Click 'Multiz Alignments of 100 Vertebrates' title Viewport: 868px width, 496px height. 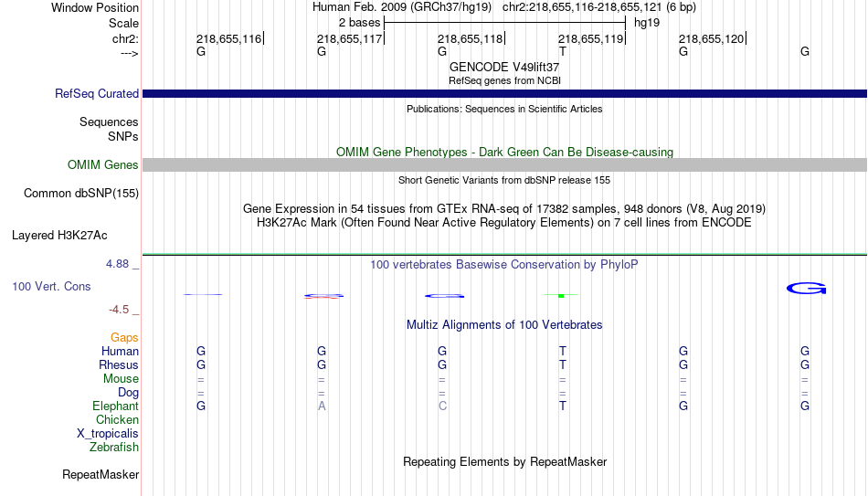tap(504, 325)
